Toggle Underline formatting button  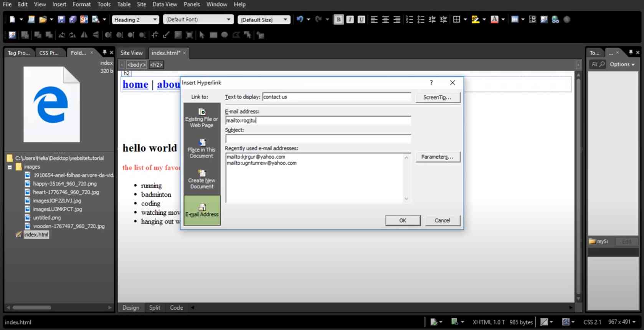(x=361, y=20)
